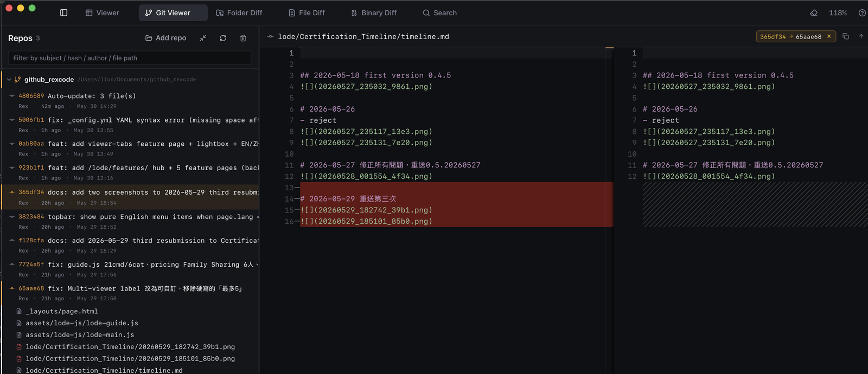Viewport: 868px width, 374px height.
Task: Select commit 3823484 topbar English menu
Action: (x=130, y=221)
